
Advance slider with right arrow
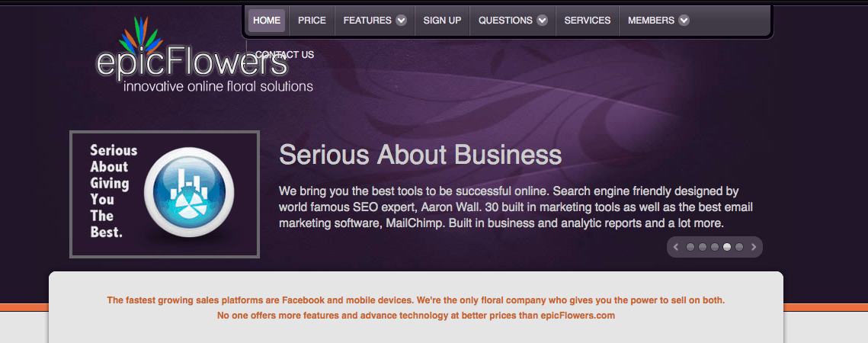coord(754,247)
